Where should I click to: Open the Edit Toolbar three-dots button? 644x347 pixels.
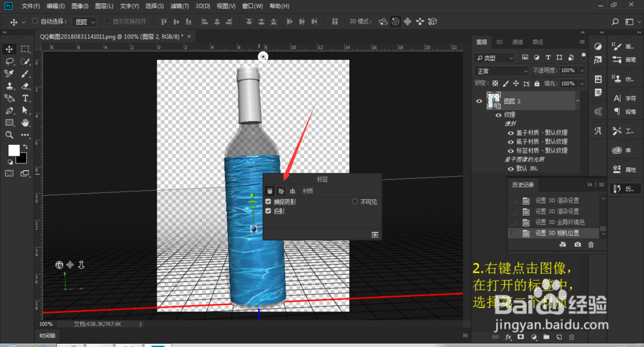[25, 135]
